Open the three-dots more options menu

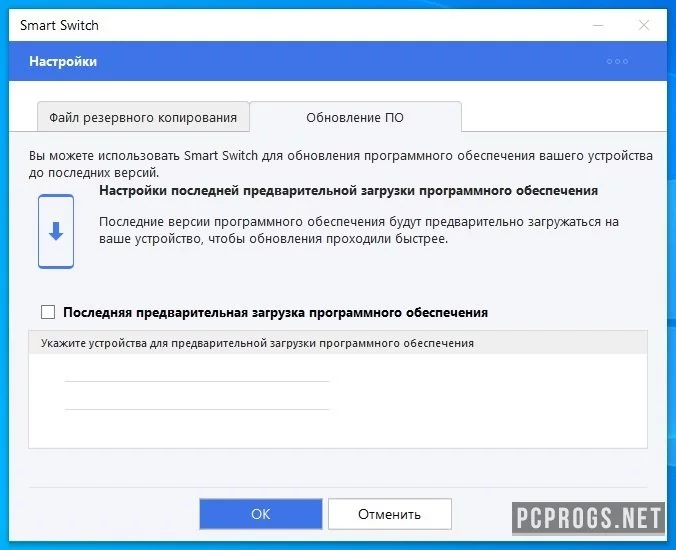pyautogui.click(x=617, y=62)
